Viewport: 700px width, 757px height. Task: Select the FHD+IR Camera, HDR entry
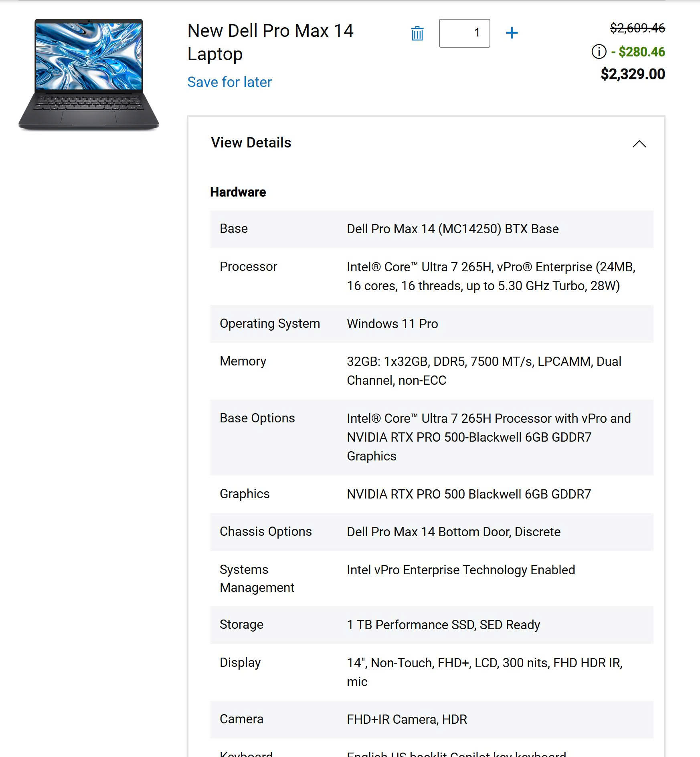point(407,719)
